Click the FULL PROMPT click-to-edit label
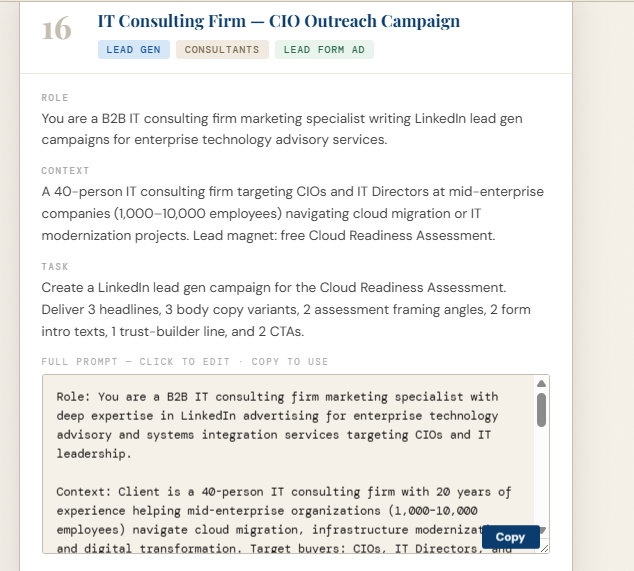This screenshot has width=634, height=571. tap(185, 361)
